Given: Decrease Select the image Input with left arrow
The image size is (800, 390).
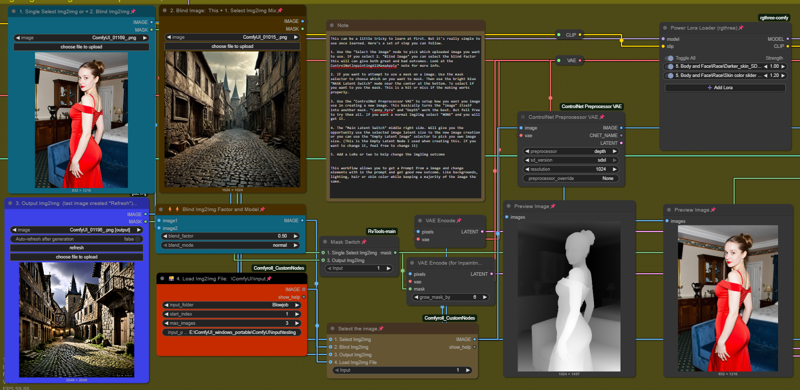Looking at the screenshot, I should pos(336,370).
